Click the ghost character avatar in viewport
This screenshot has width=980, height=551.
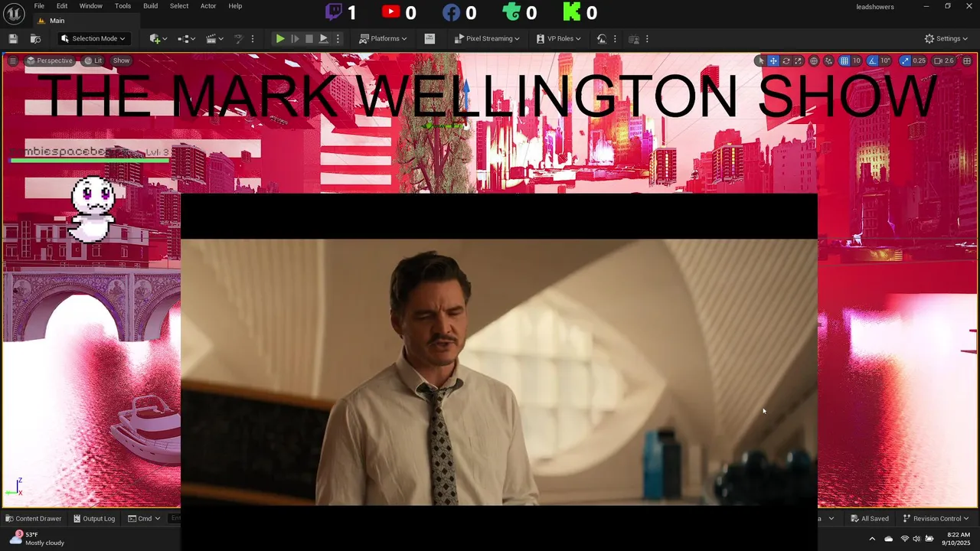click(x=93, y=209)
